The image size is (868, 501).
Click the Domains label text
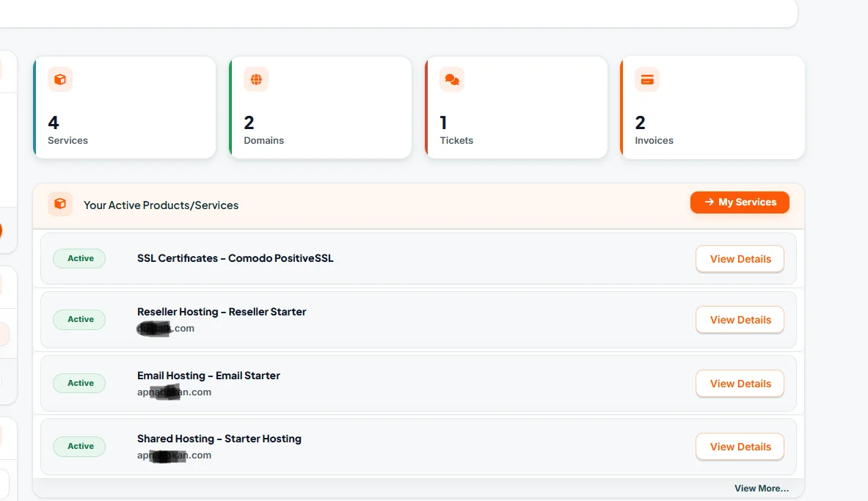(x=263, y=141)
